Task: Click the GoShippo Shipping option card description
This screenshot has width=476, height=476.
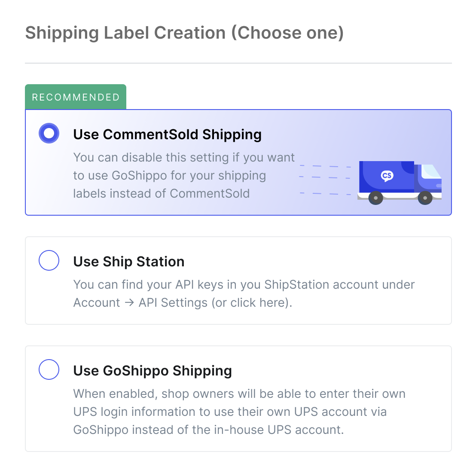Action: pos(239,412)
